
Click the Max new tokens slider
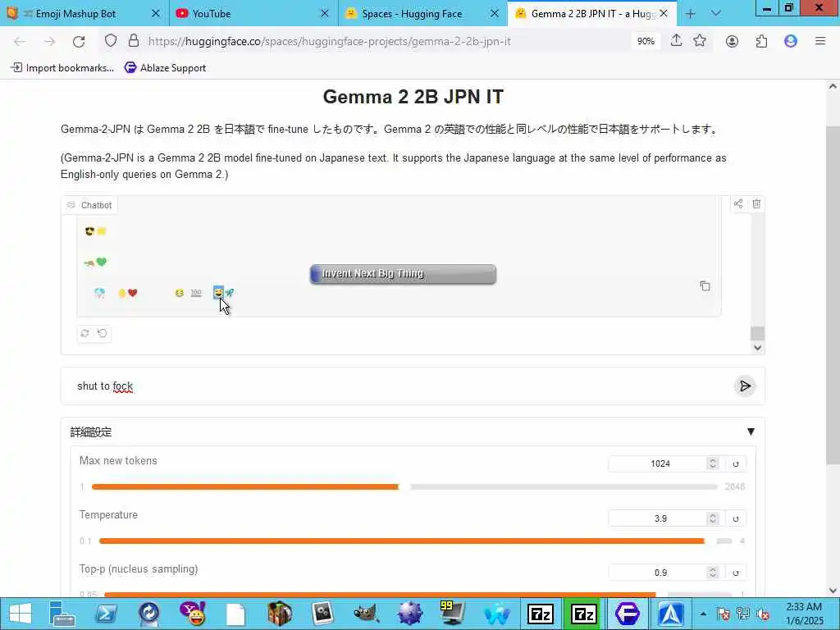(x=404, y=486)
